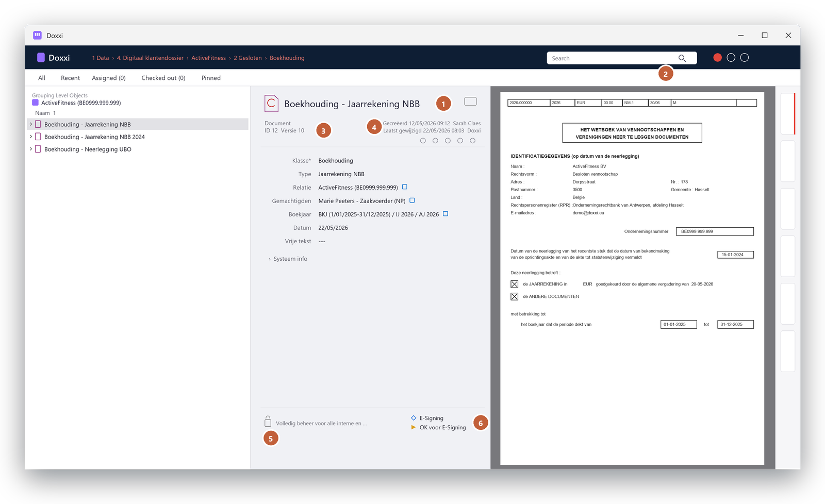Go to ActiveFitness breadcrumb link
This screenshot has width=825, height=504.
(208, 58)
